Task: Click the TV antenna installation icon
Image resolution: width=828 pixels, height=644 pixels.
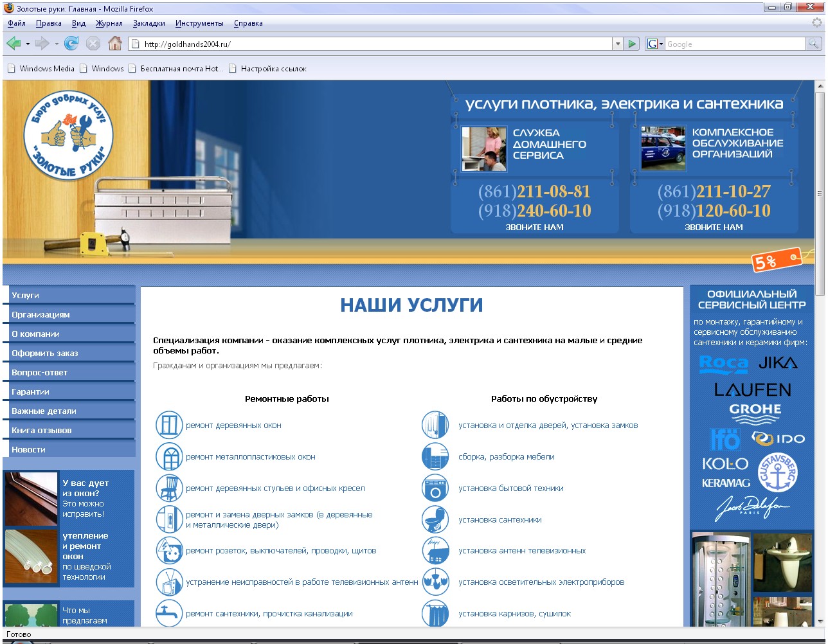Action: [x=435, y=550]
